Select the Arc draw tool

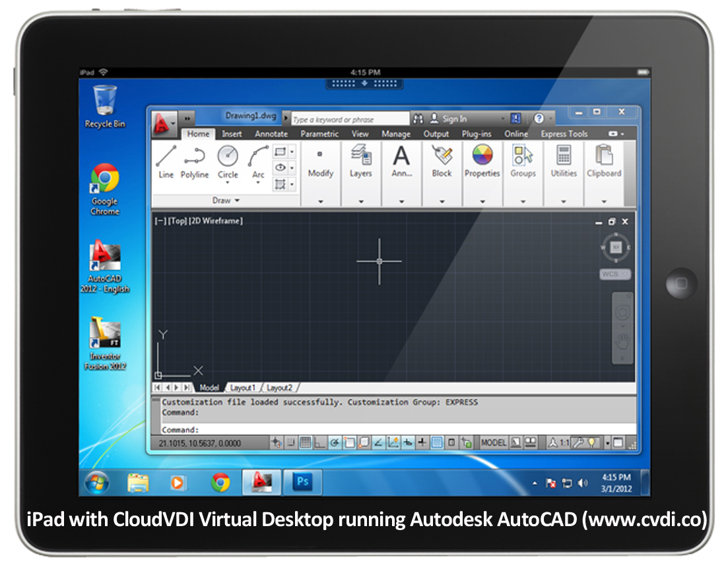point(258,161)
